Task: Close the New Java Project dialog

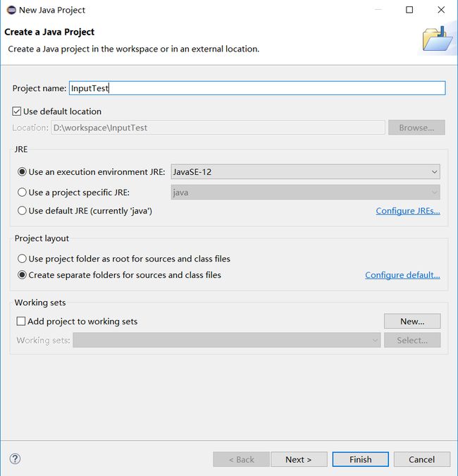Action: (441, 10)
